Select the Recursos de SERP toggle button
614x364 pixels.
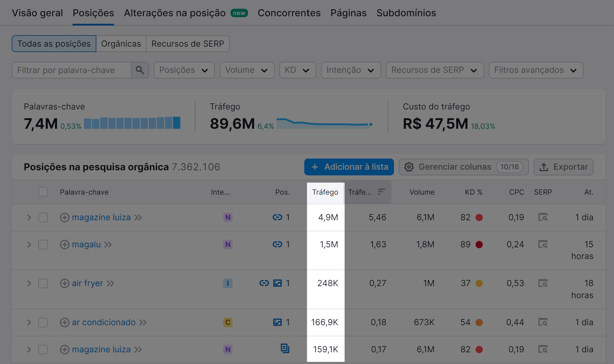188,44
